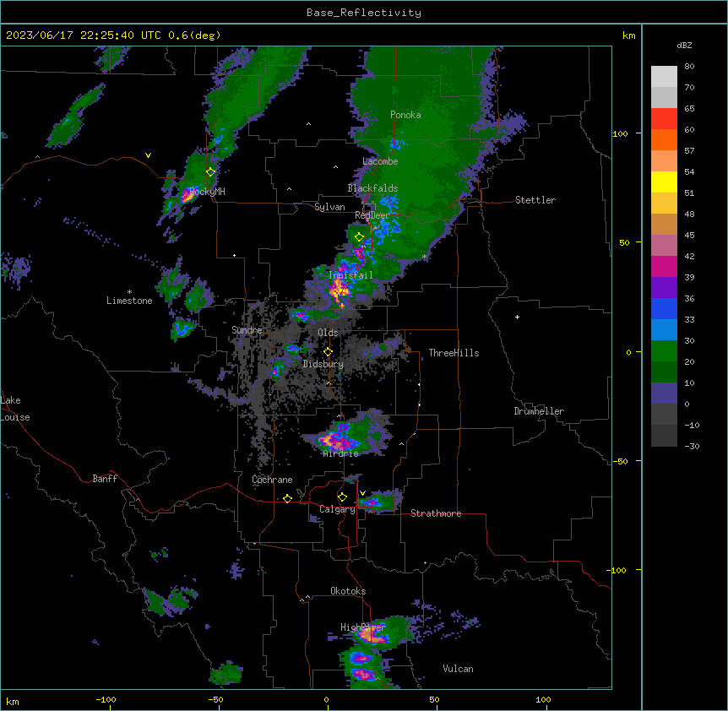Screen dimensions: 728x711
Task: Click the -50 tick on the right axis
Action: click(x=620, y=461)
